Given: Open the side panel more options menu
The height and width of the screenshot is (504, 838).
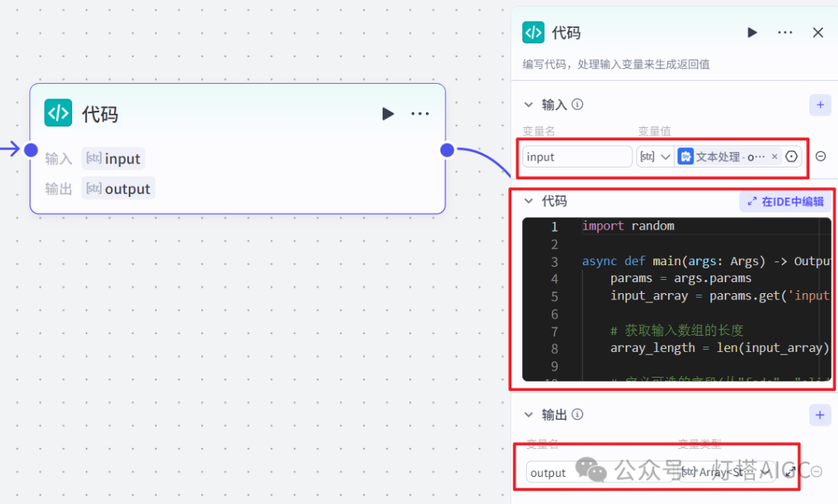Looking at the screenshot, I should pos(785,33).
